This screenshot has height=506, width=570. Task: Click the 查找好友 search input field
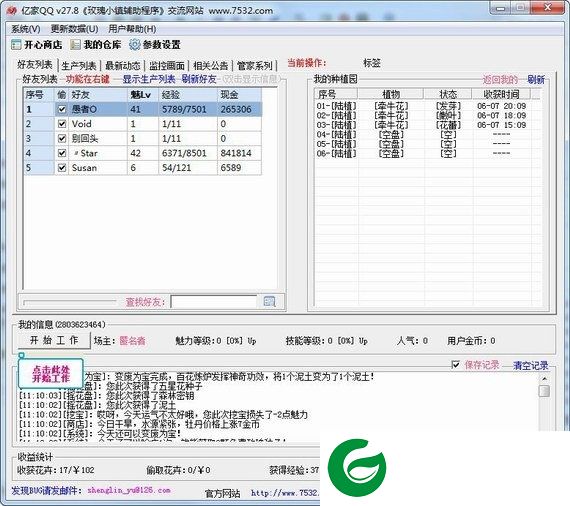[213, 302]
